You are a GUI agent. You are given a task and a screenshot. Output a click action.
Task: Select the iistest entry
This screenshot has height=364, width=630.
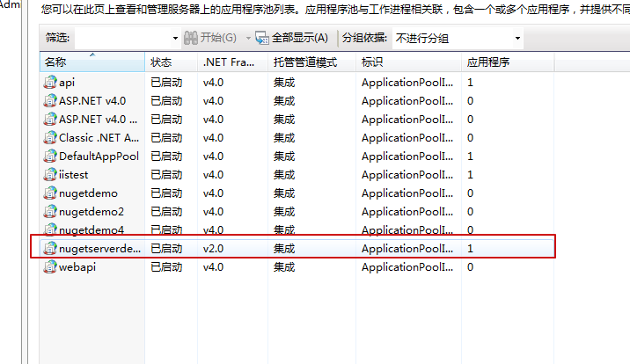click(74, 175)
